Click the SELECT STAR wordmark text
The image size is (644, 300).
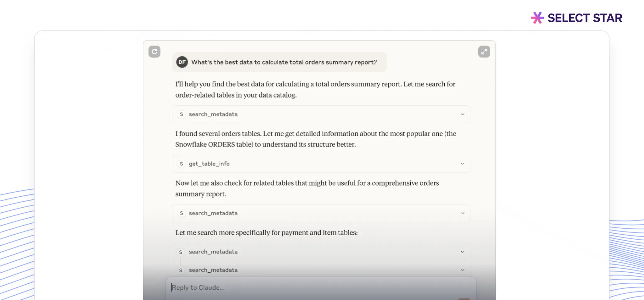585,18
